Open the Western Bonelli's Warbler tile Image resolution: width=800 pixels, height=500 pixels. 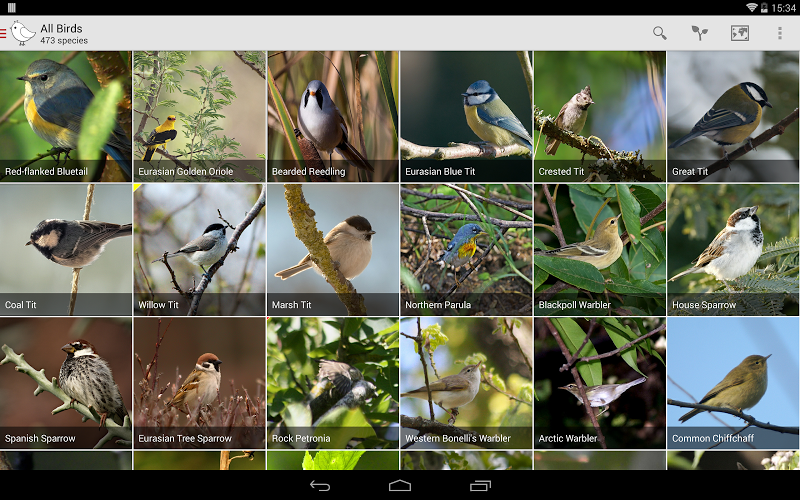[466, 383]
